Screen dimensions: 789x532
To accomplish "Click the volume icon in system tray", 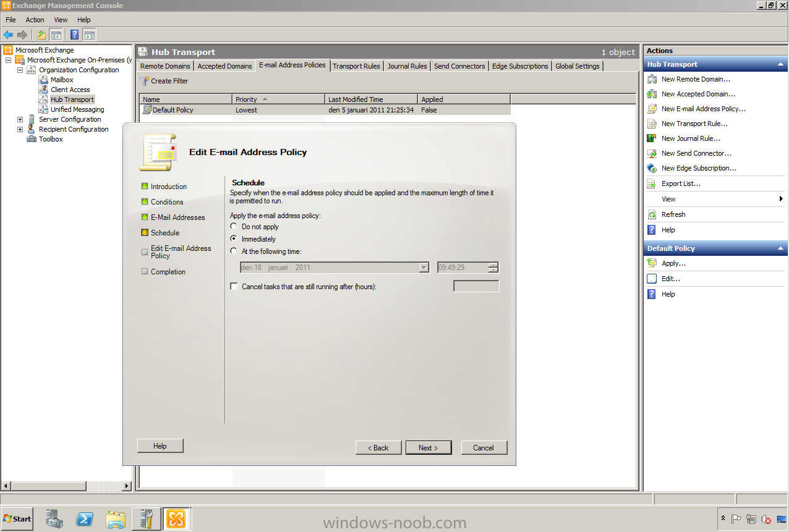I will [x=766, y=519].
